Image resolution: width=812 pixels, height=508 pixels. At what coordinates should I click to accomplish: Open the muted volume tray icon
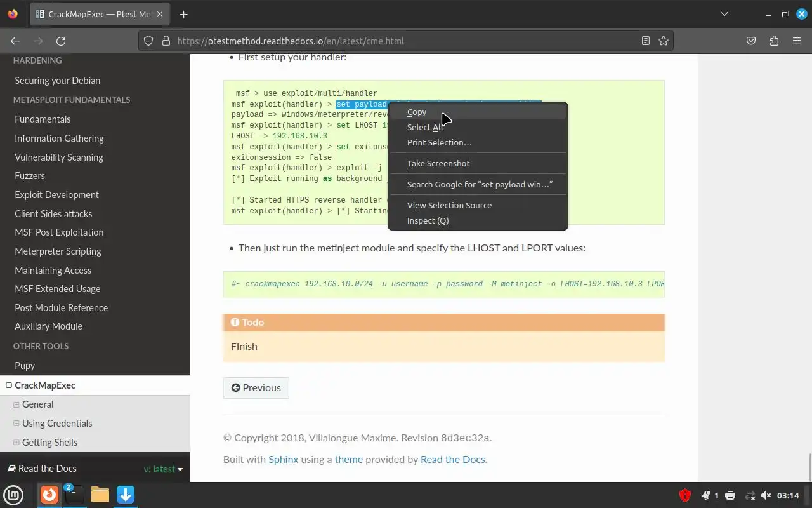click(x=766, y=495)
